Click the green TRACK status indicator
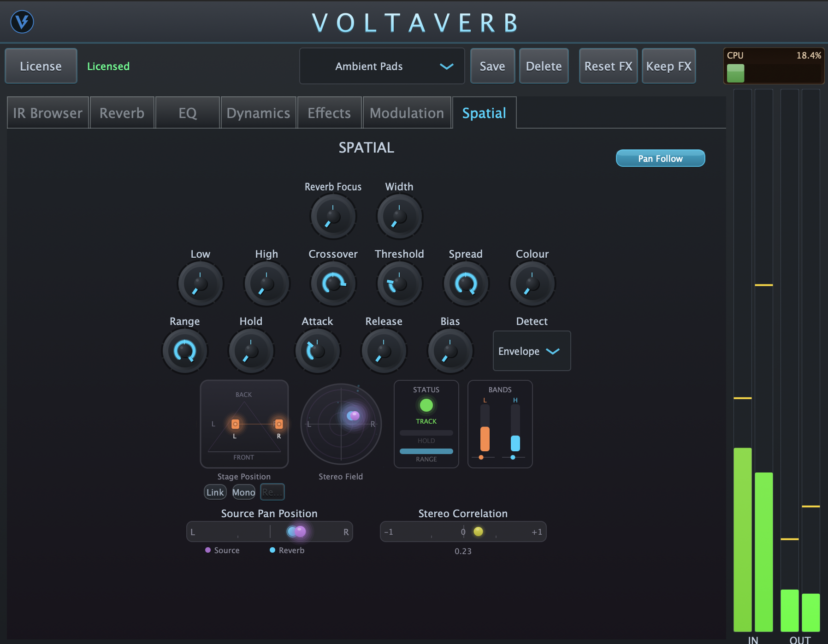The width and height of the screenshot is (828, 644). click(426, 406)
